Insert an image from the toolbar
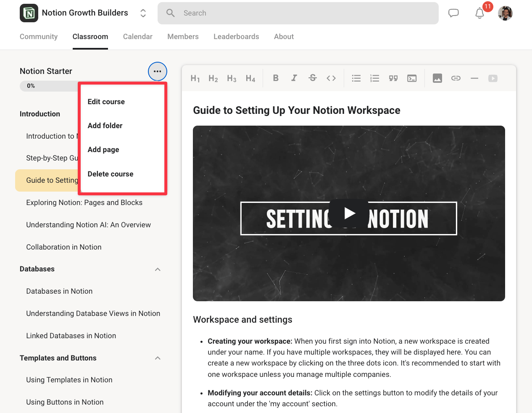The image size is (532, 413). [x=437, y=78]
